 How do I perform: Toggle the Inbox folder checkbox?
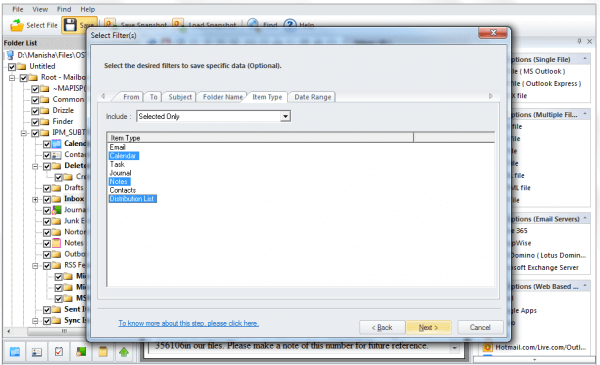point(47,199)
